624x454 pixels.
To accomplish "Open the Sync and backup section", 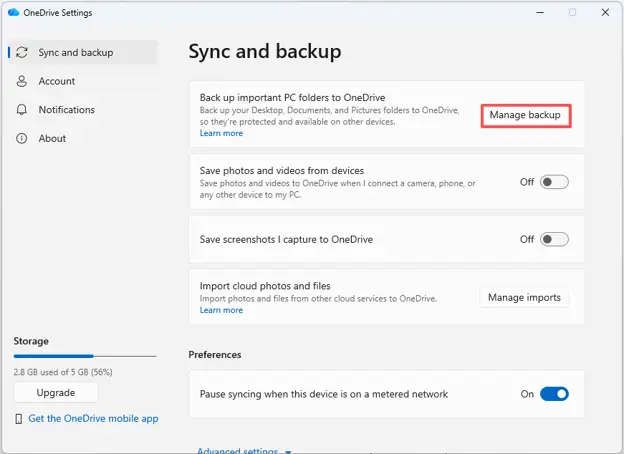I will [x=83, y=53].
